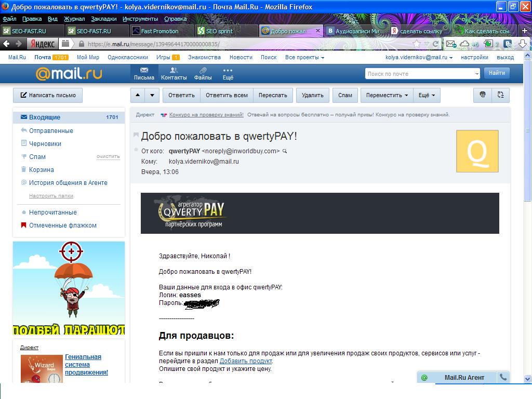This screenshot has height=399, width=532.
Task: Open the Инструменты menu
Action: point(140,19)
